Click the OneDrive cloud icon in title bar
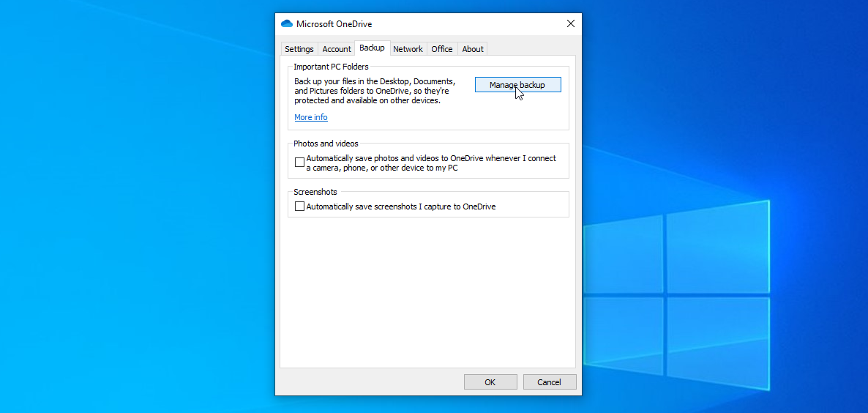 pos(286,23)
